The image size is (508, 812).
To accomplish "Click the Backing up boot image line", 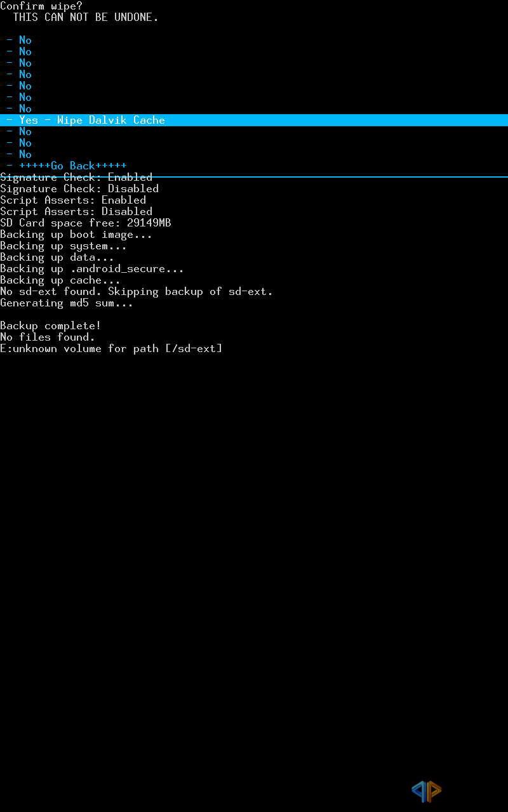I will (76, 234).
